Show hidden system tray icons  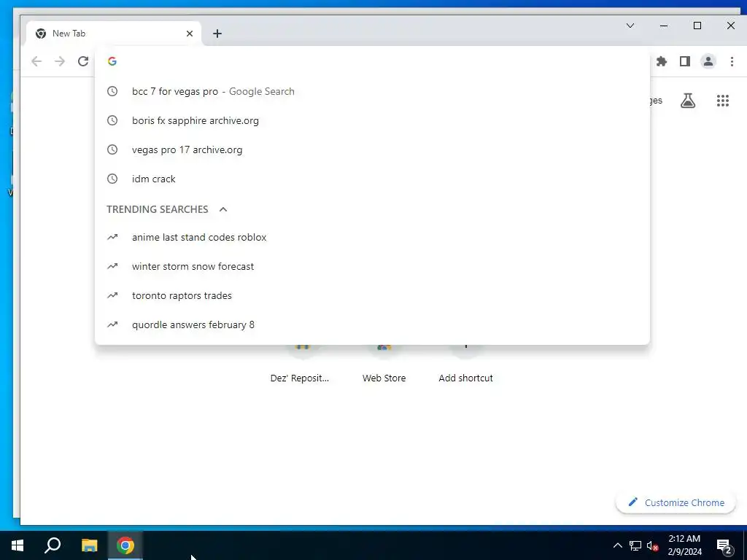pos(617,545)
